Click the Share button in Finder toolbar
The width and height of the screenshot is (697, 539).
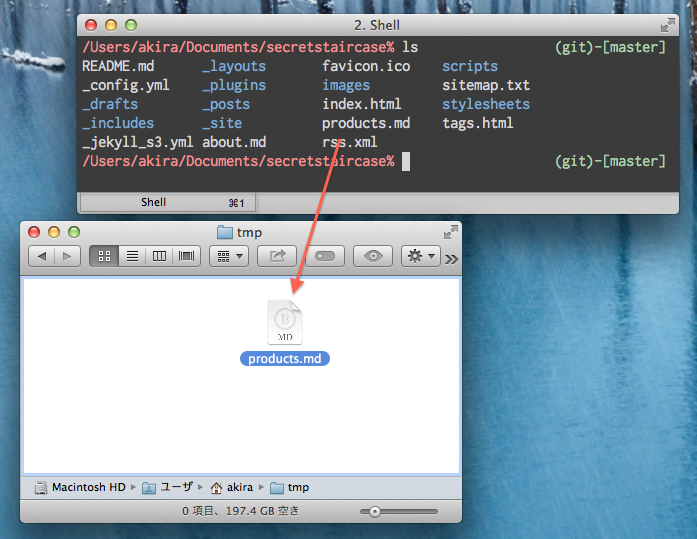[x=277, y=256]
